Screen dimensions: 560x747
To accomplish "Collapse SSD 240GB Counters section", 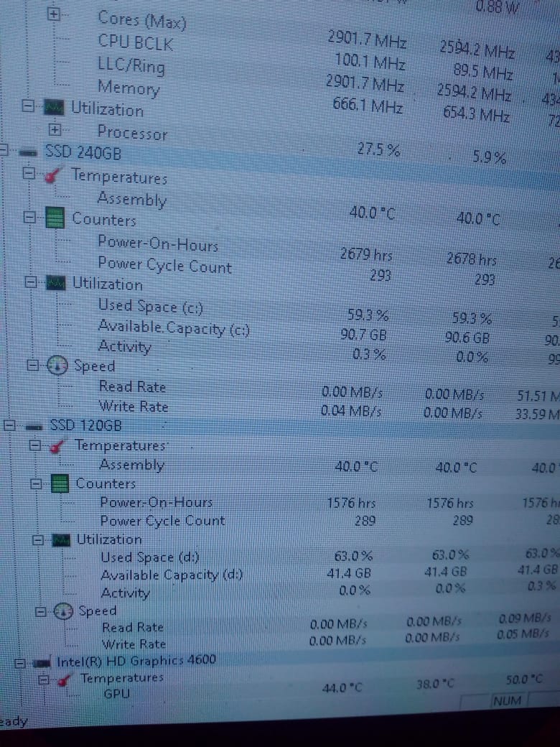I will [x=30, y=218].
